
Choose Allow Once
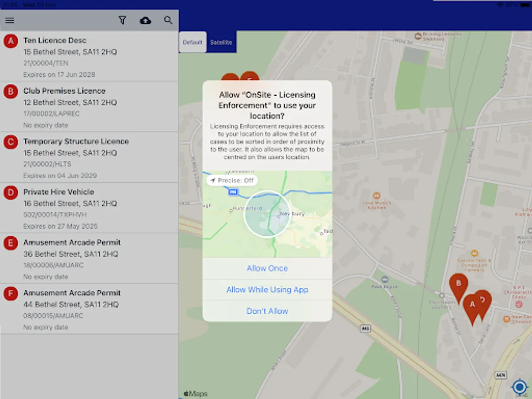pyautogui.click(x=267, y=268)
